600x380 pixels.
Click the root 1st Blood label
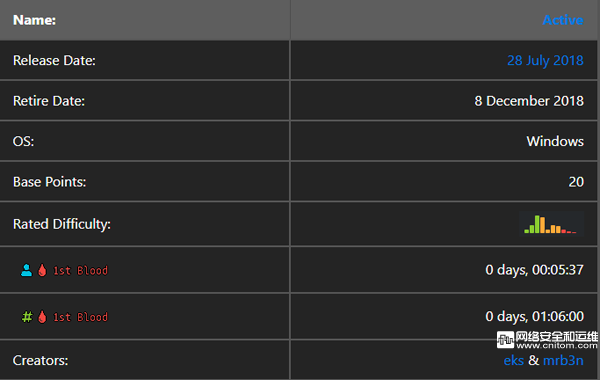(80, 317)
